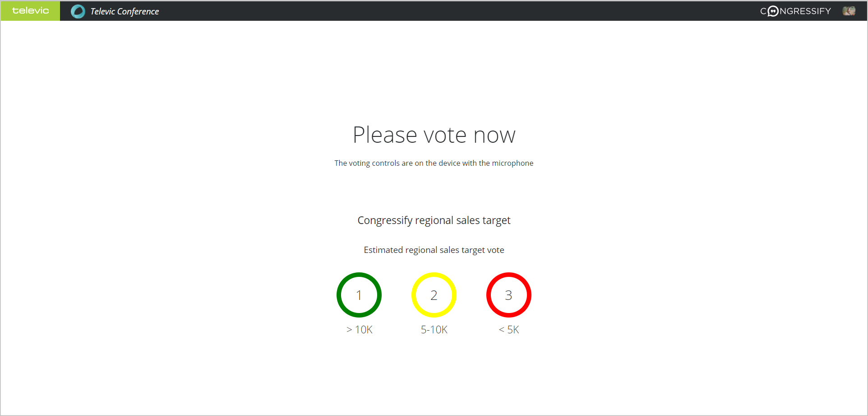Click the word 'microphone' in the instruction
Image resolution: width=868 pixels, height=416 pixels.
coord(512,163)
